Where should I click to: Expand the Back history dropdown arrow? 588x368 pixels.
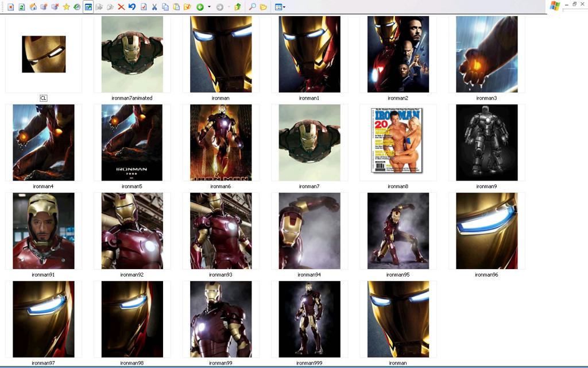pos(209,7)
